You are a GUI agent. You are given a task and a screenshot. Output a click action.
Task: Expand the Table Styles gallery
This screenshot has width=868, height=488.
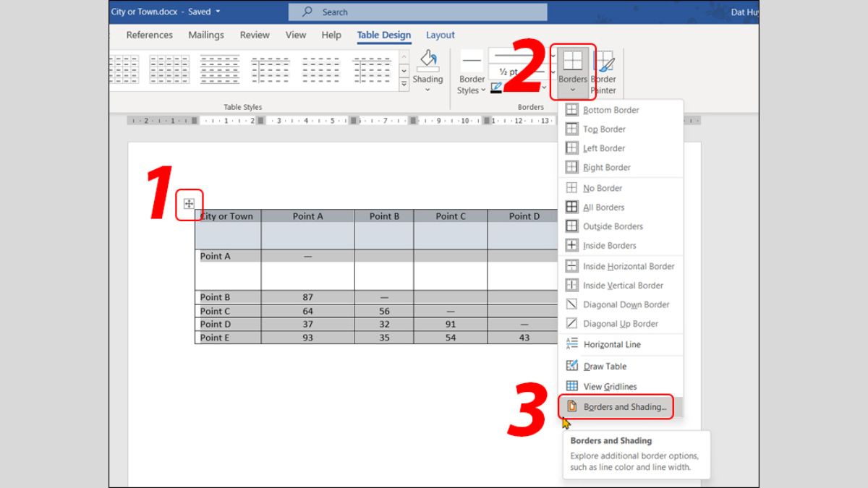click(x=404, y=85)
